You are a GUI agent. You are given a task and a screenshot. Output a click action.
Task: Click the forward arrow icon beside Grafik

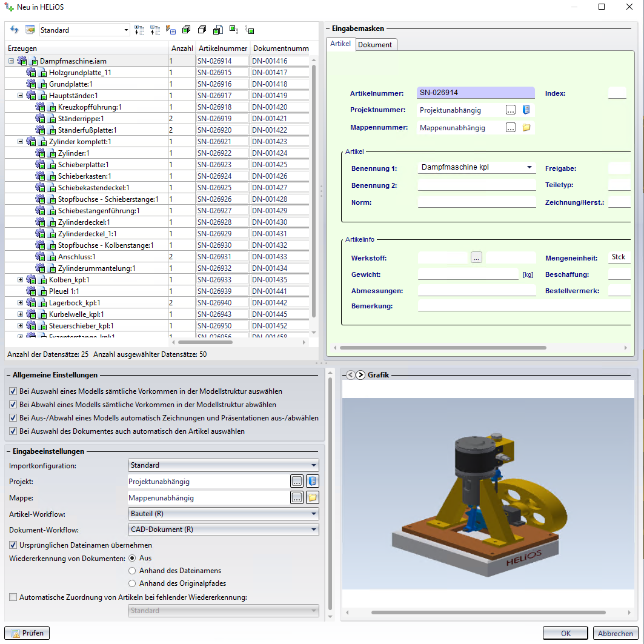[360, 375]
